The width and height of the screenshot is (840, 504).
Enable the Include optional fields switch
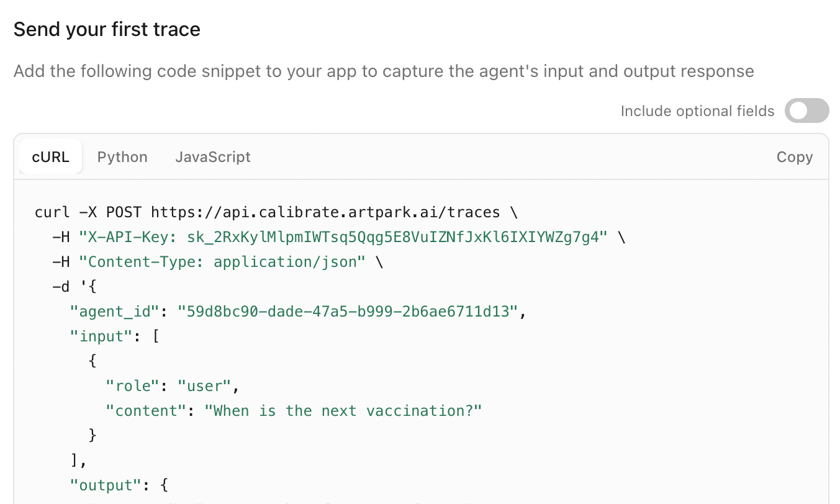click(x=806, y=111)
